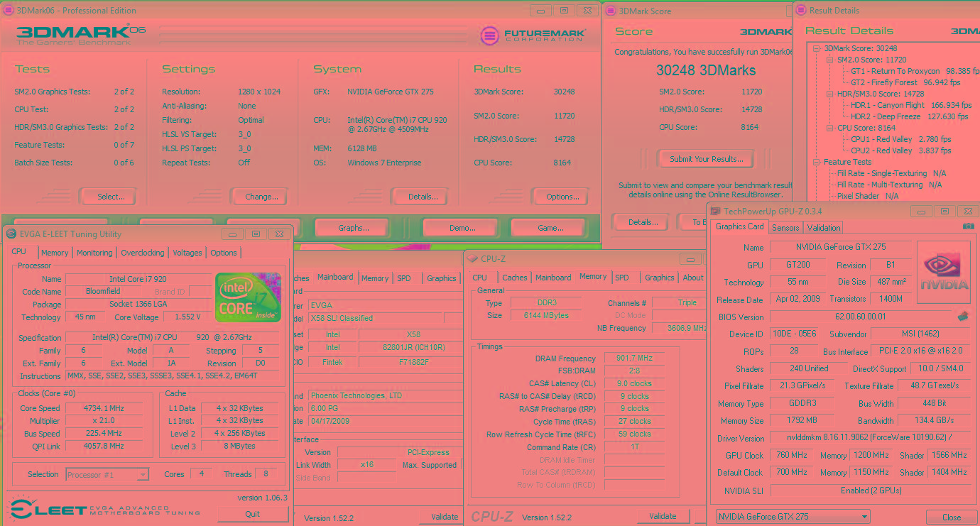Open SPD tab in back CPU-Z window
Screen dimensions: 980x526
[404, 278]
